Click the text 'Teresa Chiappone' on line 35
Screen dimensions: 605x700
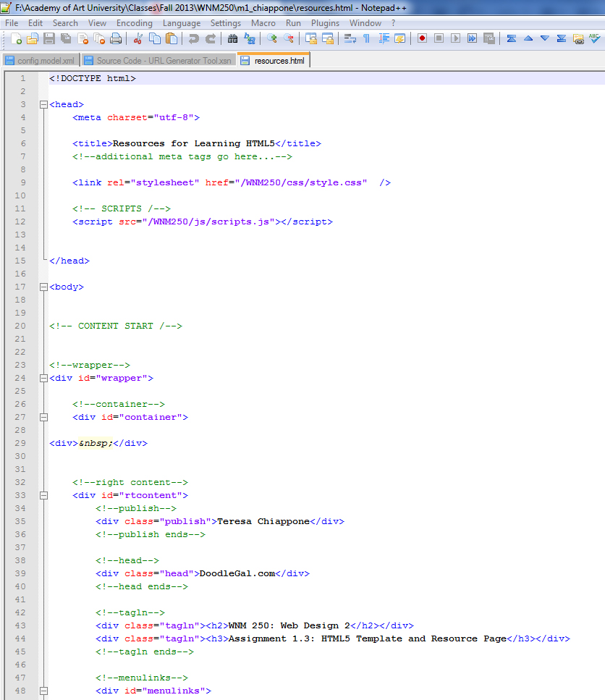click(263, 521)
